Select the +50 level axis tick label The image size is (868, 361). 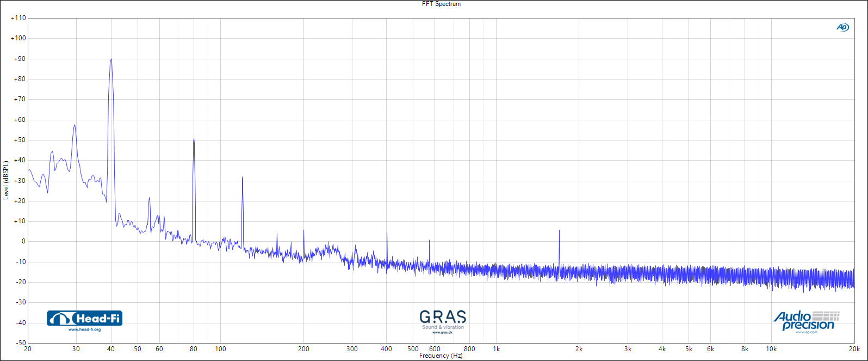coord(20,140)
